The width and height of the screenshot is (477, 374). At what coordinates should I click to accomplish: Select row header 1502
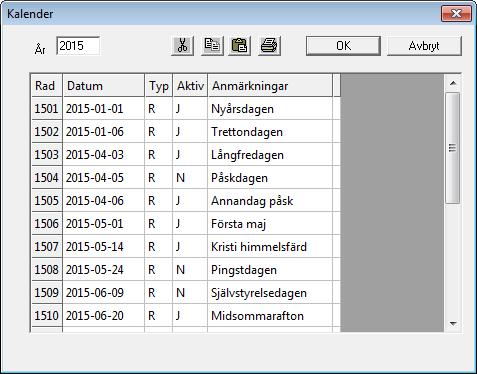(47, 132)
